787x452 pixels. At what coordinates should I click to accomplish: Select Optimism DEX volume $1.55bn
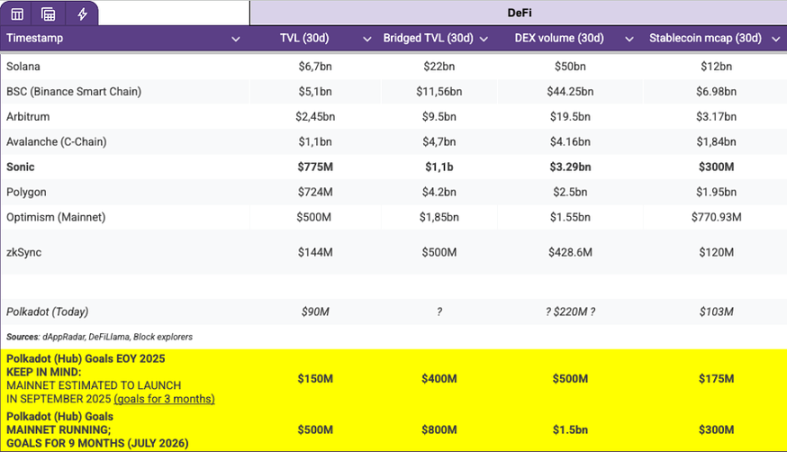570,217
